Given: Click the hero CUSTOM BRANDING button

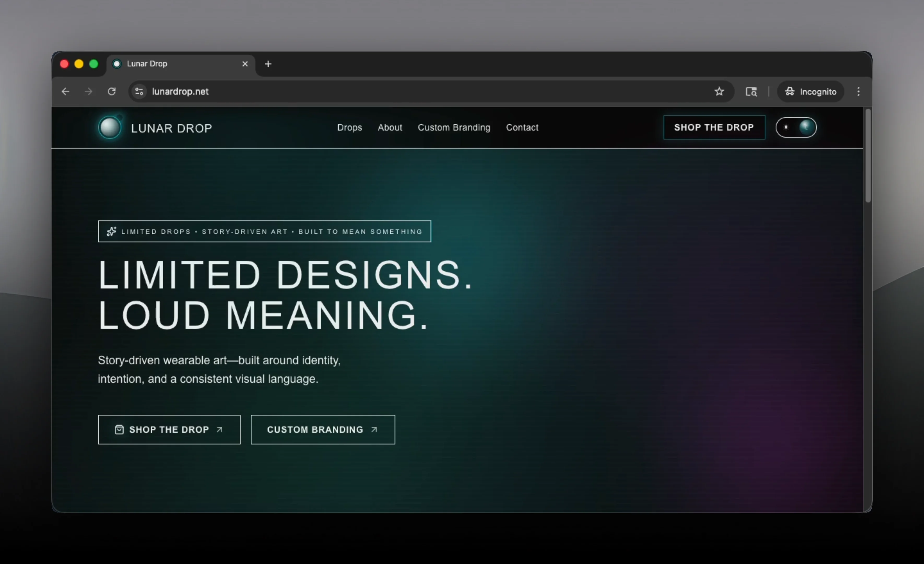Looking at the screenshot, I should [x=323, y=429].
